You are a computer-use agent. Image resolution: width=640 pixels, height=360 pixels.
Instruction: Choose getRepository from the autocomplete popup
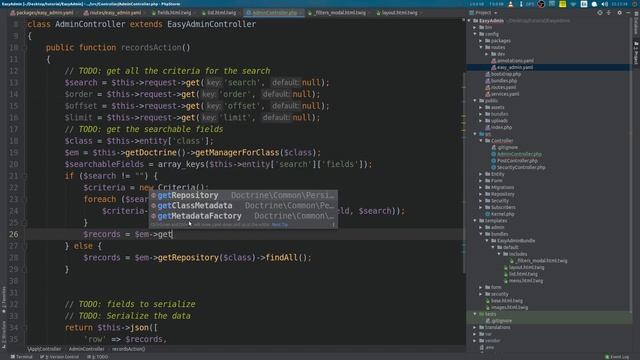click(x=243, y=195)
